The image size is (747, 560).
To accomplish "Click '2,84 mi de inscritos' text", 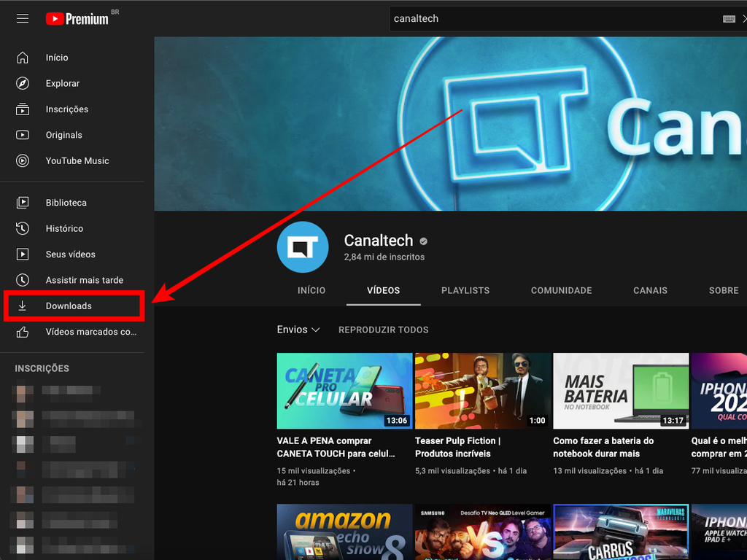I will 384,257.
